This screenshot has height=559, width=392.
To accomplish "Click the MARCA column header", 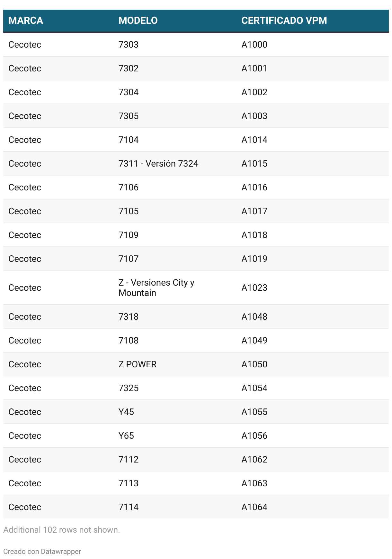I will tap(26, 21).
